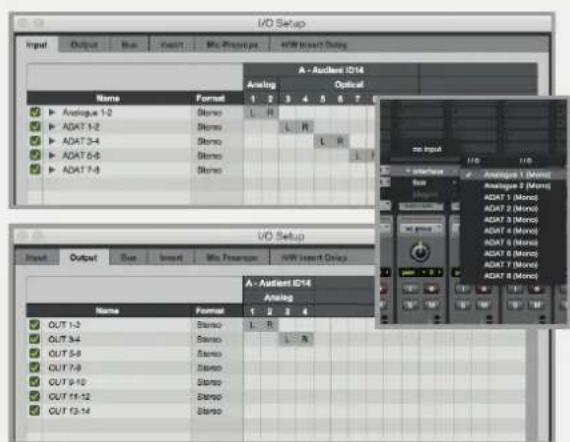Switch to Output tab in inputs window
This screenshot has height=442, width=570.
(x=84, y=45)
